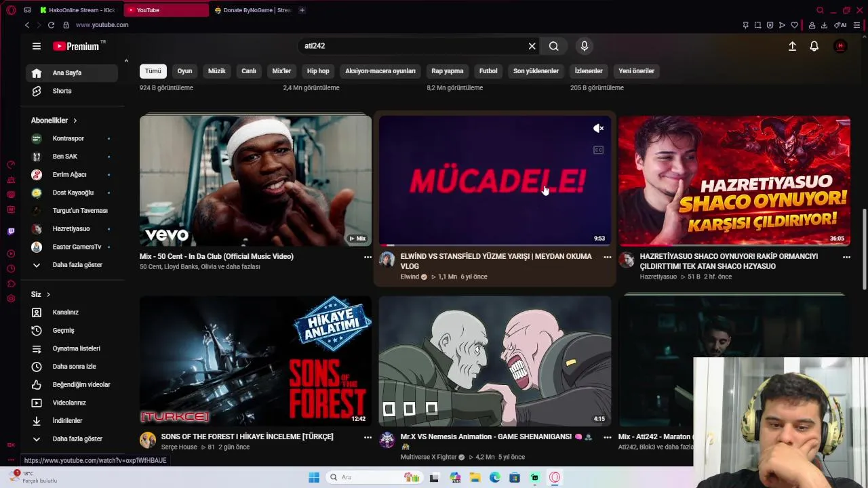This screenshot has height=488, width=868.
Task: Open options for Elwind vs Stansfield video
Action: click(607, 257)
